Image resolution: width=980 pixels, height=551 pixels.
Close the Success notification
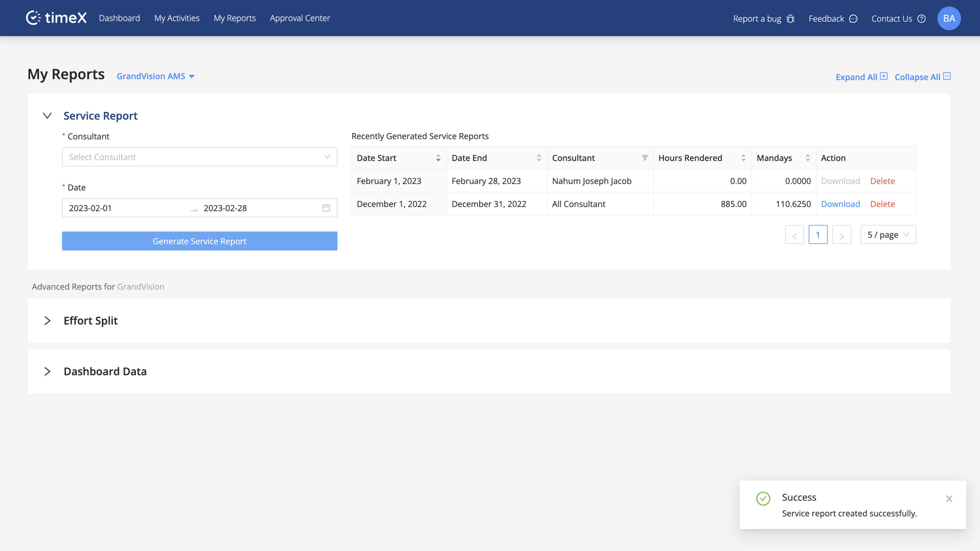click(949, 498)
